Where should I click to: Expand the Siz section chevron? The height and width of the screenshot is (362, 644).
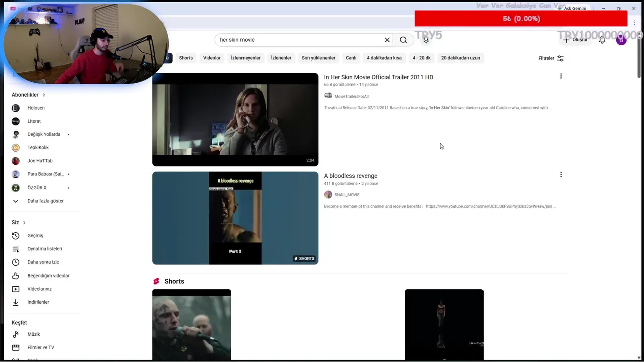(24, 222)
